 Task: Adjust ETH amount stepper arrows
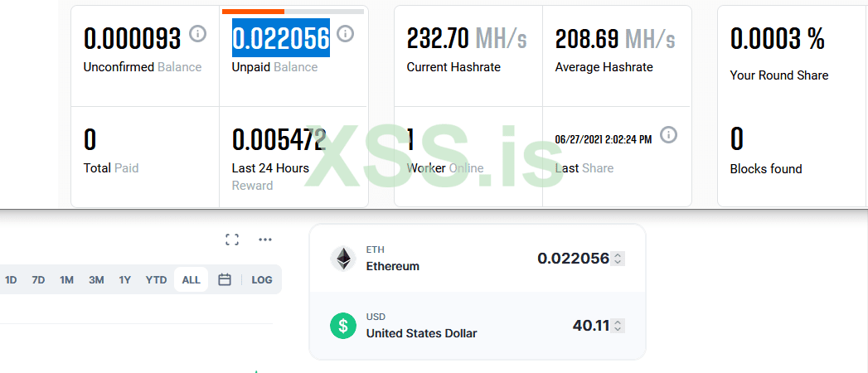coord(618,259)
